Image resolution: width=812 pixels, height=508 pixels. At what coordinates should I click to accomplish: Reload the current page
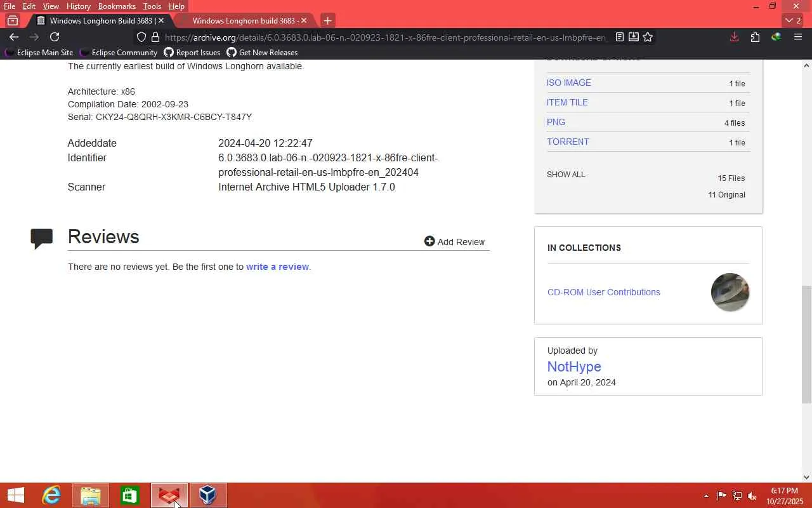point(55,37)
